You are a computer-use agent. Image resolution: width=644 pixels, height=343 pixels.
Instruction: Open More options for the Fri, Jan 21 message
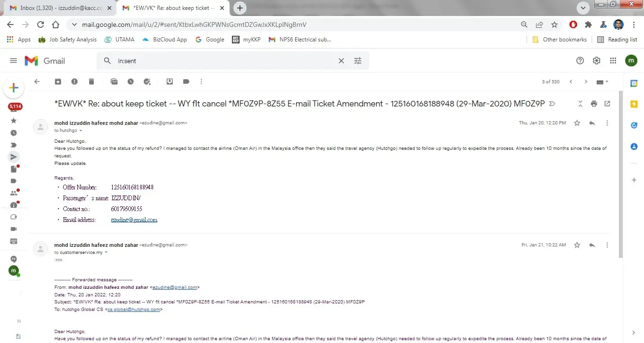tap(607, 245)
